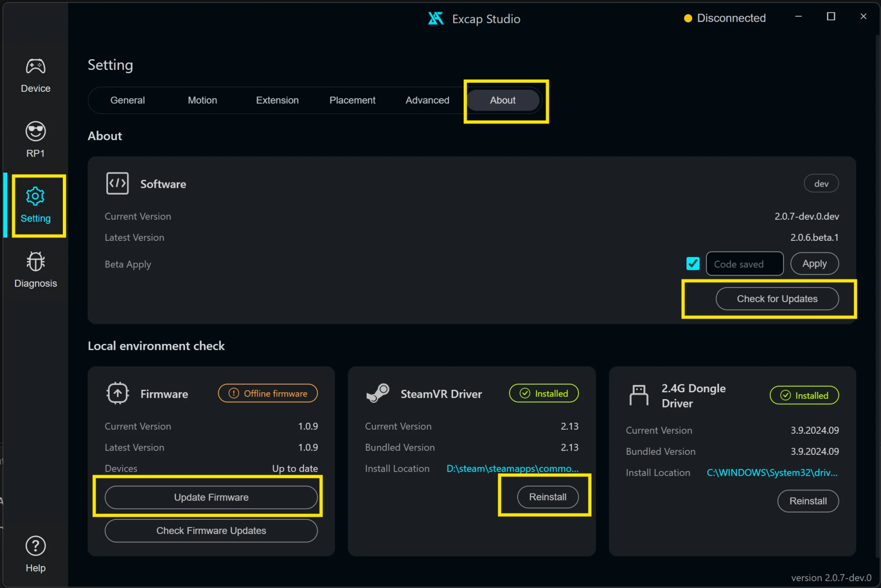
Task: Maximize the Excap Studio window
Action: coord(831,17)
